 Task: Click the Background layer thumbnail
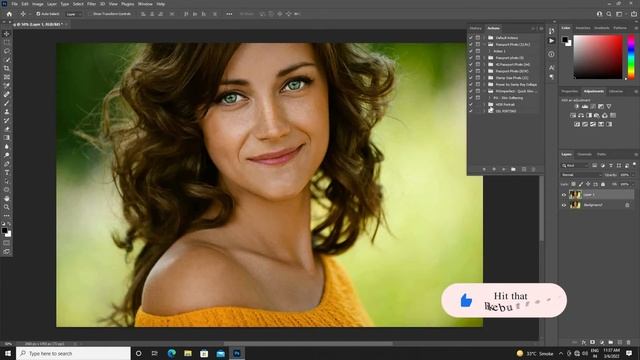click(x=575, y=205)
